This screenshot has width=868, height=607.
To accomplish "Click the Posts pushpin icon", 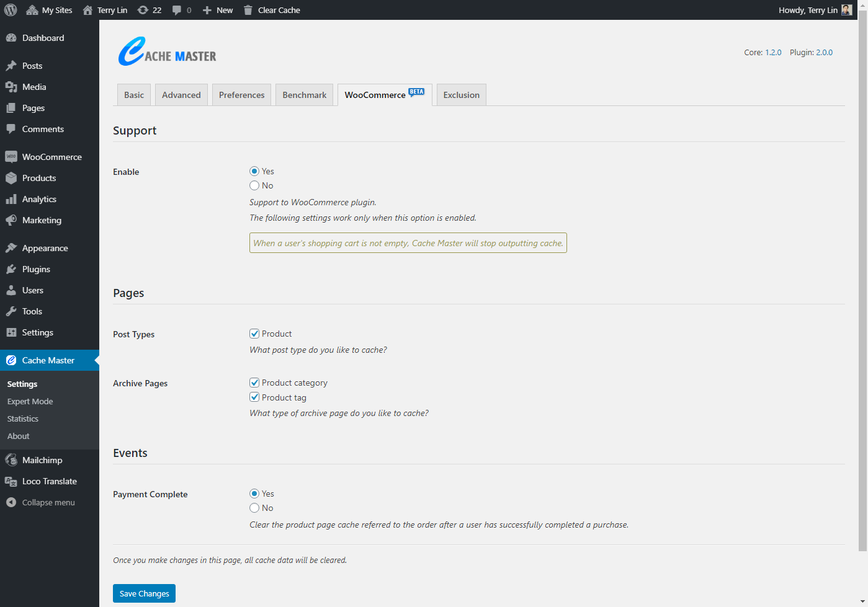I will point(11,66).
